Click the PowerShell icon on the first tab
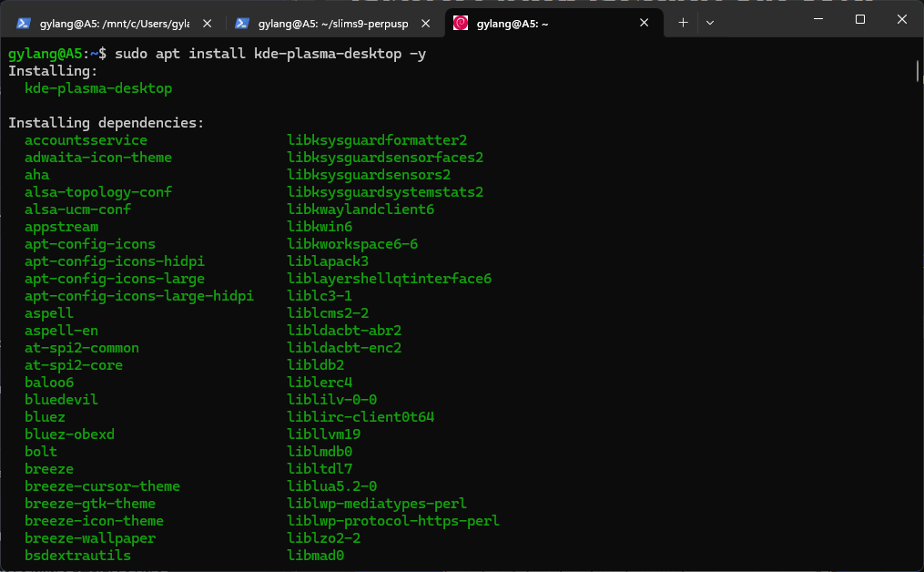The height and width of the screenshot is (572, 924). coord(24,24)
